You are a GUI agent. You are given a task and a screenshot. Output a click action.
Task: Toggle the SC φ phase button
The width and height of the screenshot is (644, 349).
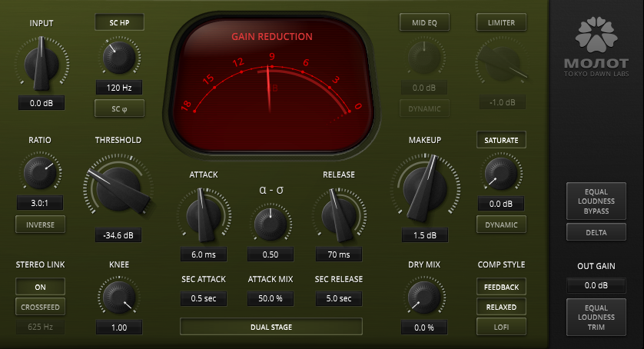coord(120,109)
